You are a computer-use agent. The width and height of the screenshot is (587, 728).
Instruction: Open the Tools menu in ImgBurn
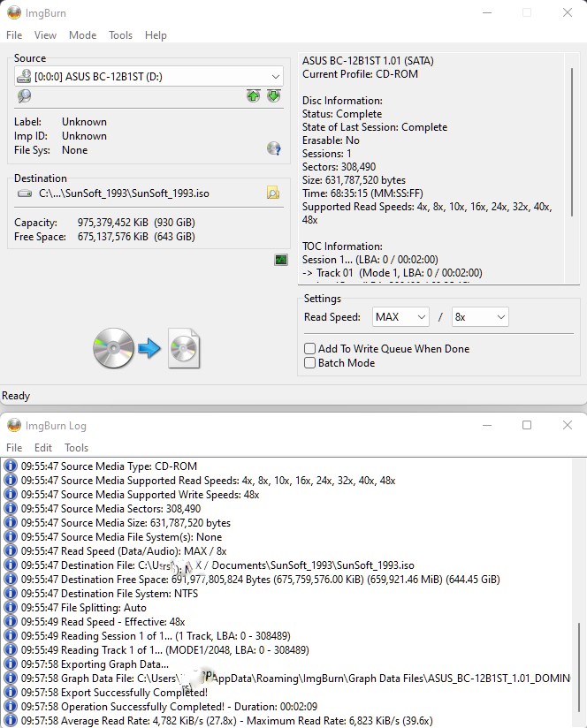pyautogui.click(x=120, y=35)
